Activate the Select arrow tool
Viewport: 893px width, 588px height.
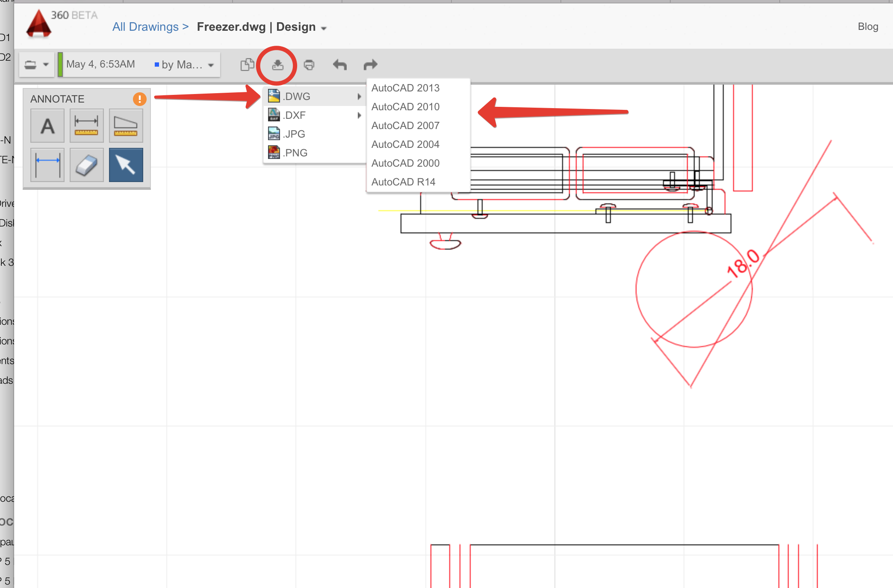126,165
